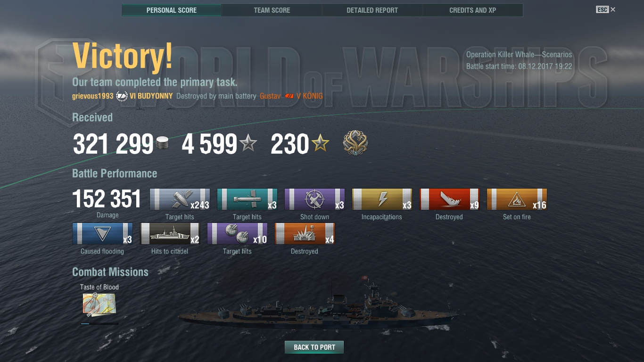644x362 pixels.
Task: Switch to the Detailed Report tab
Action: pyautogui.click(x=372, y=10)
